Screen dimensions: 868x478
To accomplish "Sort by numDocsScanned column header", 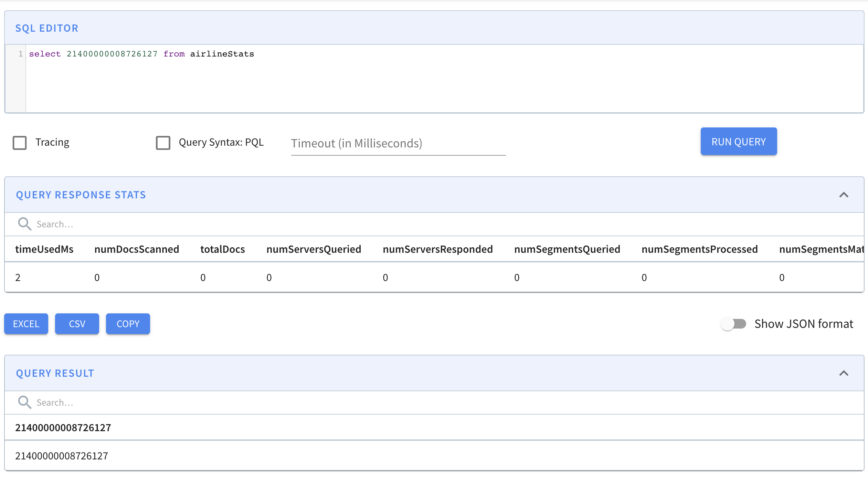I will tap(137, 249).
